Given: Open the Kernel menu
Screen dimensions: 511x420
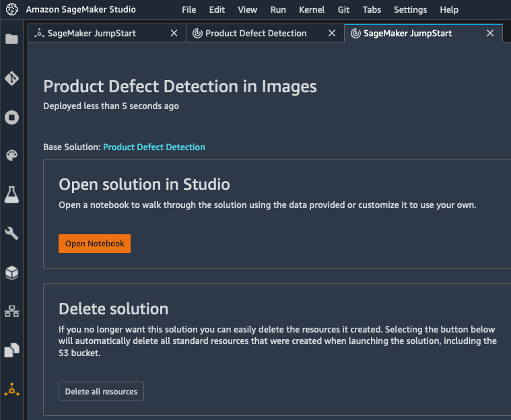Looking at the screenshot, I should [312, 10].
